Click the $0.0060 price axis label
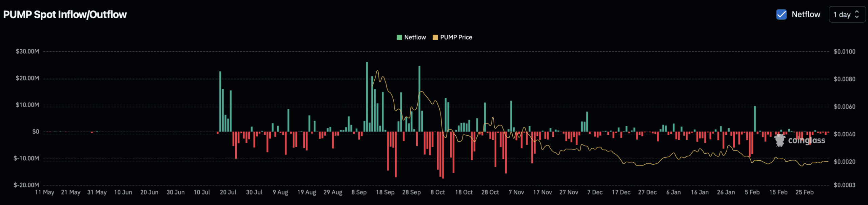868x205 pixels. (x=845, y=107)
